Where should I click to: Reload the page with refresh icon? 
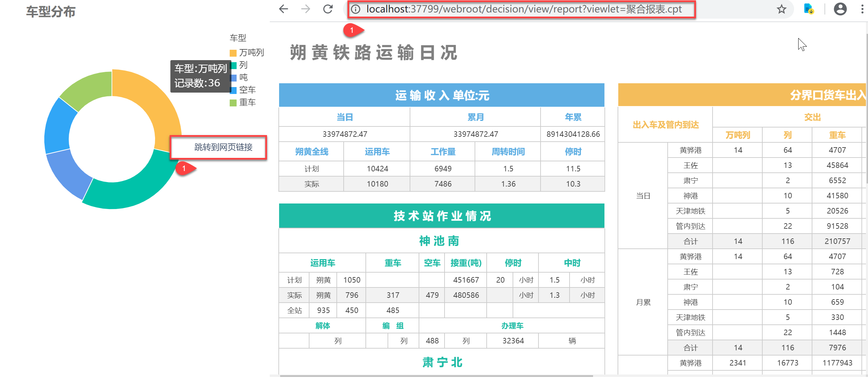(328, 9)
